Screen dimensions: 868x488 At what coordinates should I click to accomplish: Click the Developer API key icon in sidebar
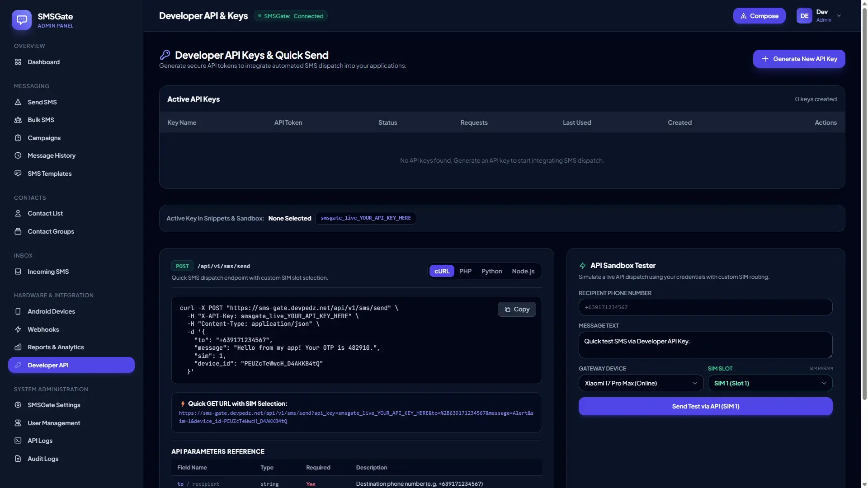point(18,365)
